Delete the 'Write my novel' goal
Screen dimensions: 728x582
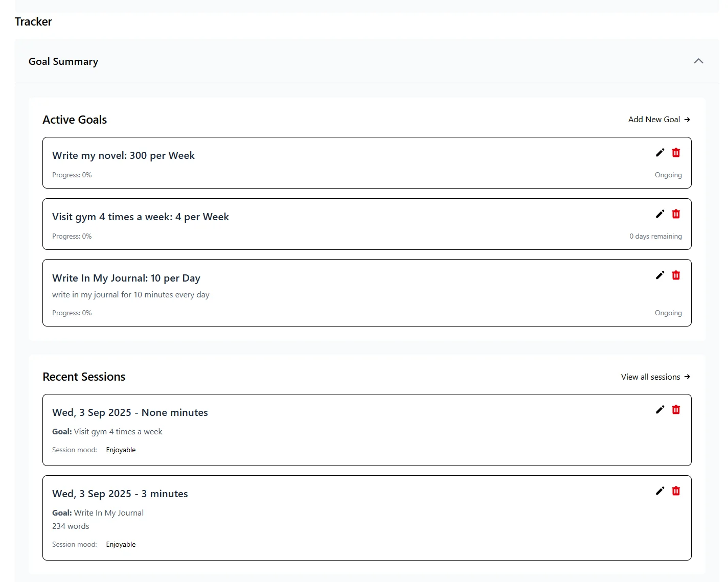tap(676, 152)
